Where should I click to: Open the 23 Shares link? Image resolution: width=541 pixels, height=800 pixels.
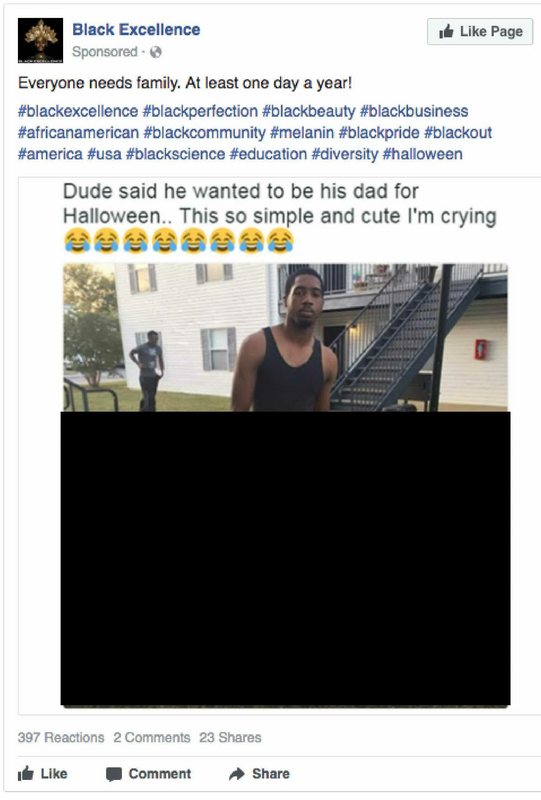click(x=230, y=737)
